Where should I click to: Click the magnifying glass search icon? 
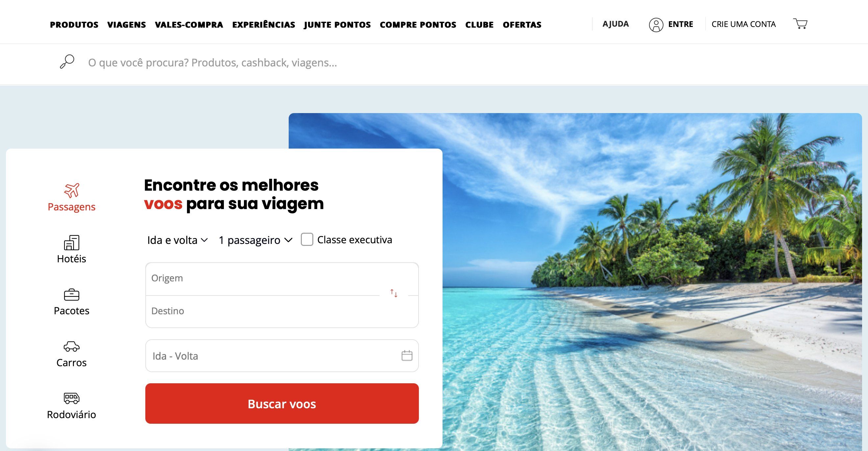point(67,62)
